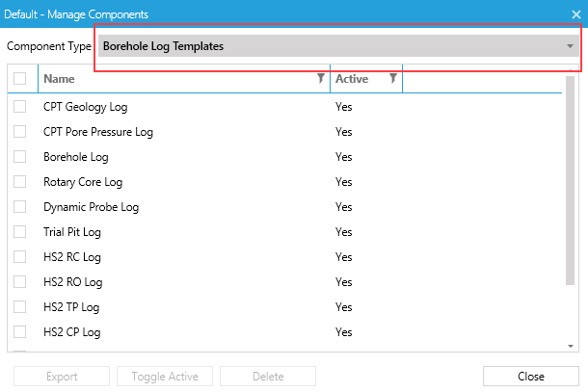Tick the HS2 TP Log checkbox
Viewport: 588px width, 392px height.
click(x=20, y=307)
